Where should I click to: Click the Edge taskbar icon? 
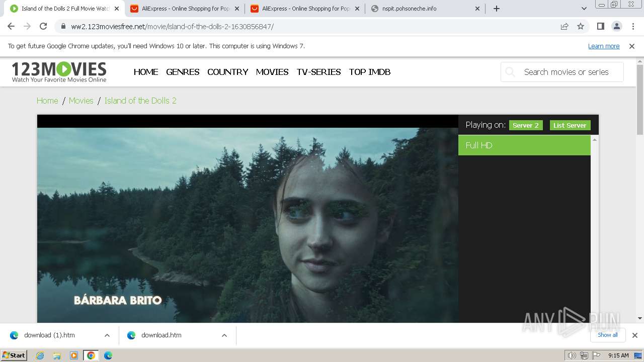point(108,355)
